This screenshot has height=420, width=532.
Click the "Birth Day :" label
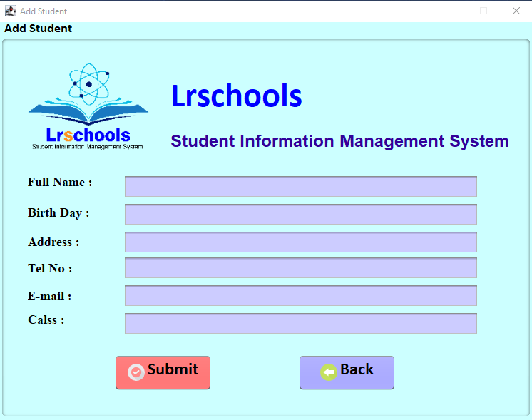58,213
